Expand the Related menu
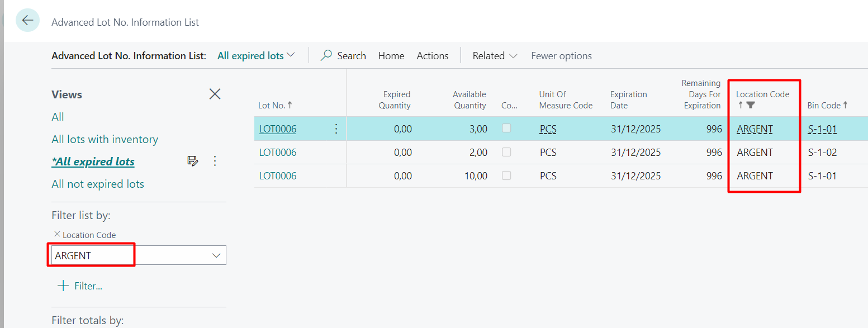Image resolution: width=868 pixels, height=328 pixels. (x=495, y=56)
